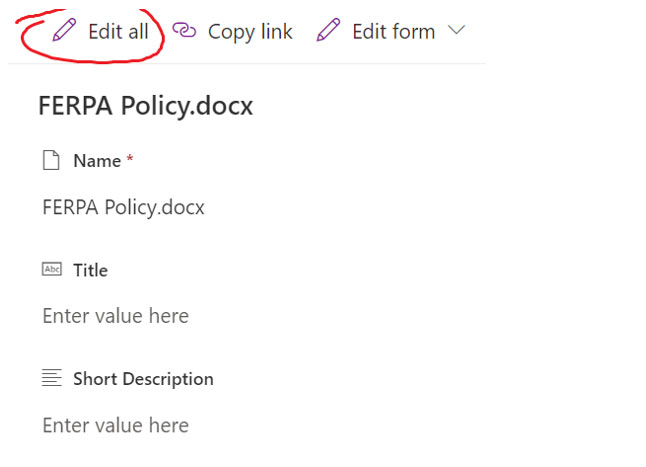Click the Short Description value field

point(116,425)
